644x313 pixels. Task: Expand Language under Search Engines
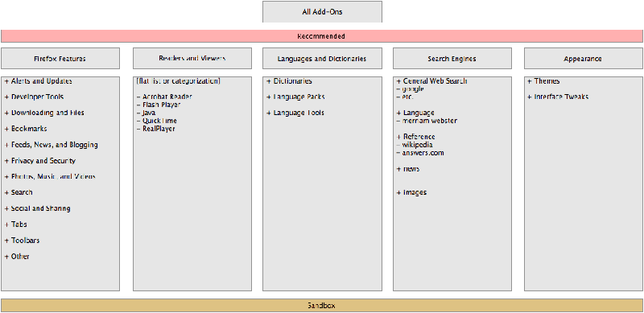pyautogui.click(x=415, y=113)
